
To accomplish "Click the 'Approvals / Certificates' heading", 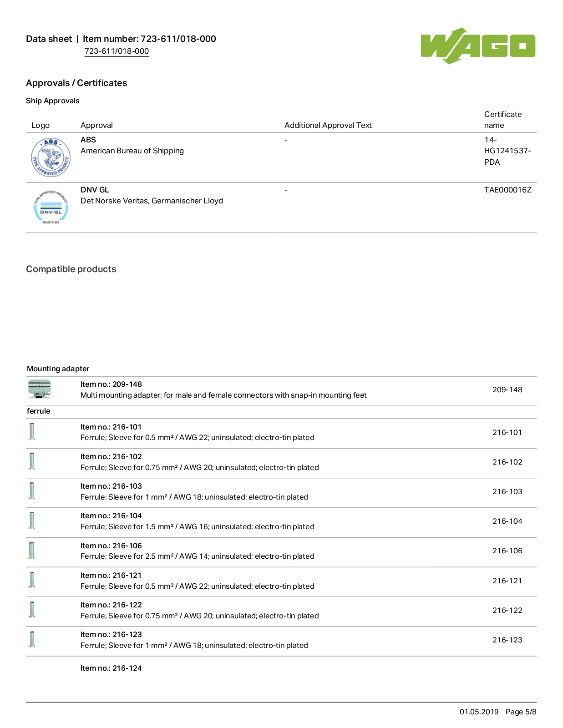I will (76, 83).
